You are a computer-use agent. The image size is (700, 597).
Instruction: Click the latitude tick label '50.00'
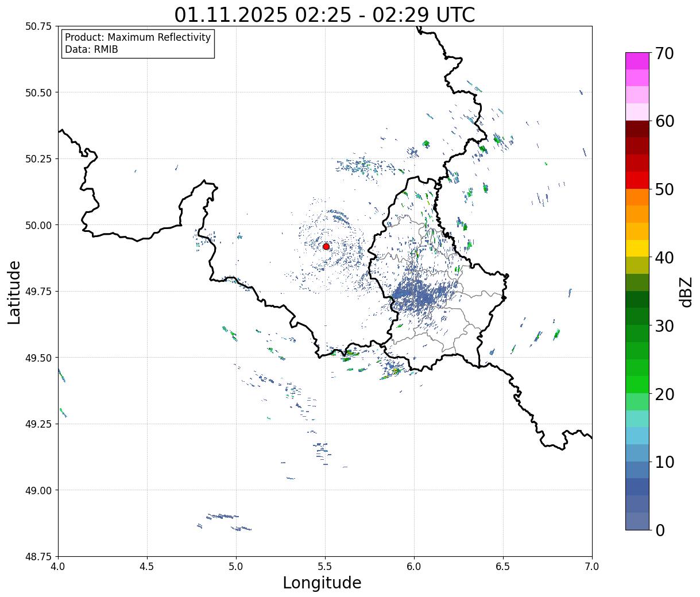(x=38, y=225)
